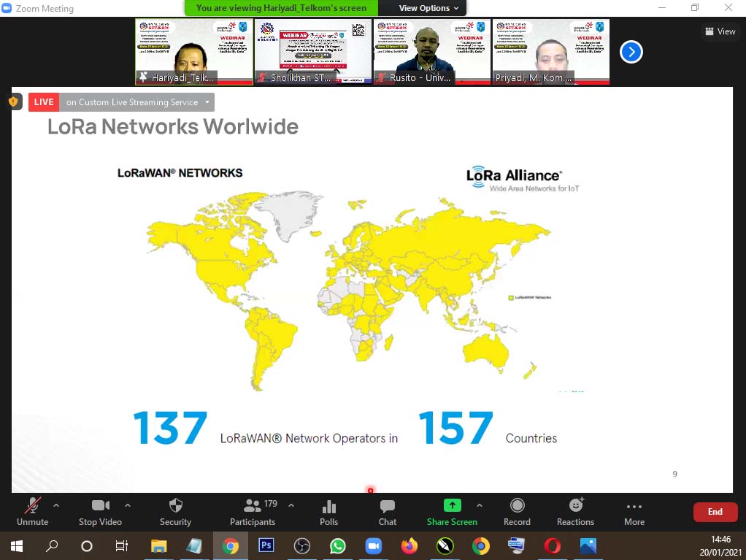Open the Polls button
Viewport: 746px width, 560px height.
[328, 512]
